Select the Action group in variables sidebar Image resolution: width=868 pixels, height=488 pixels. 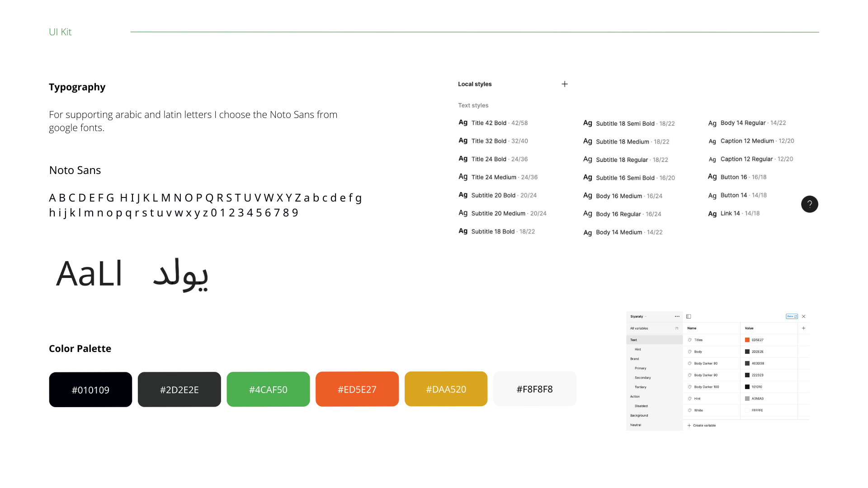(635, 396)
